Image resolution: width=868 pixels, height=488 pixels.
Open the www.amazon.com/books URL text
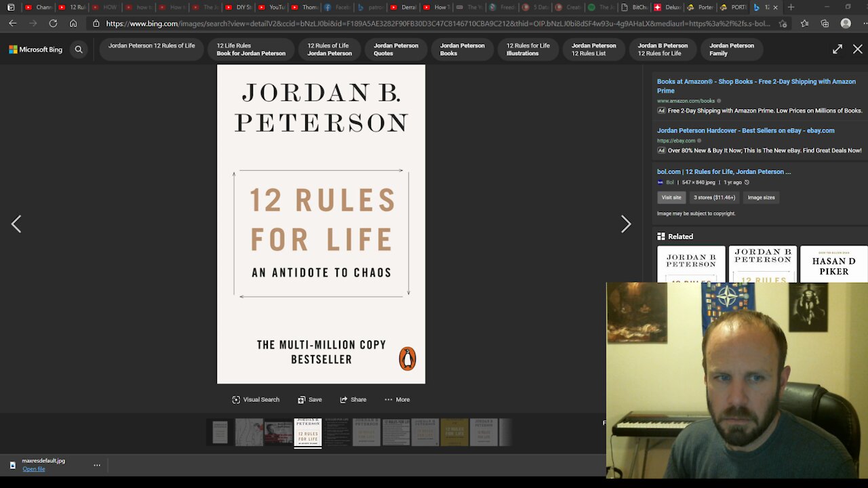(686, 101)
